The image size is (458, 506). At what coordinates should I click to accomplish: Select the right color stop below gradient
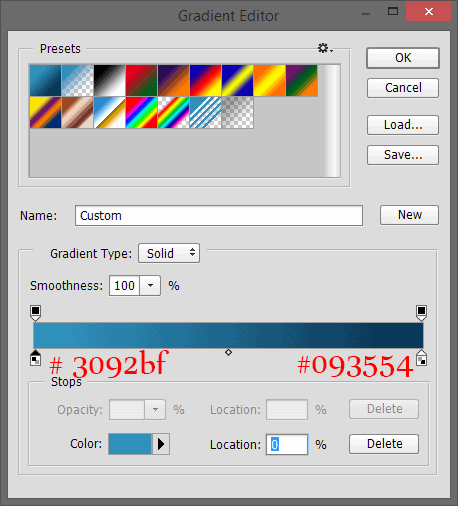(421, 358)
